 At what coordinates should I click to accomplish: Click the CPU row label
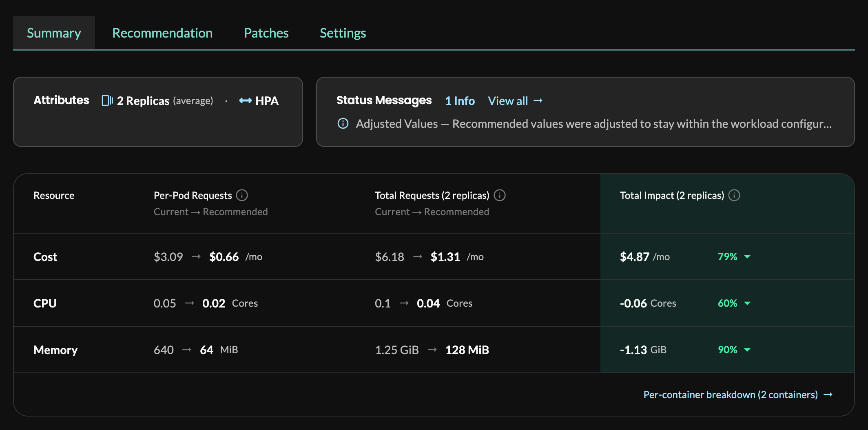click(x=45, y=303)
